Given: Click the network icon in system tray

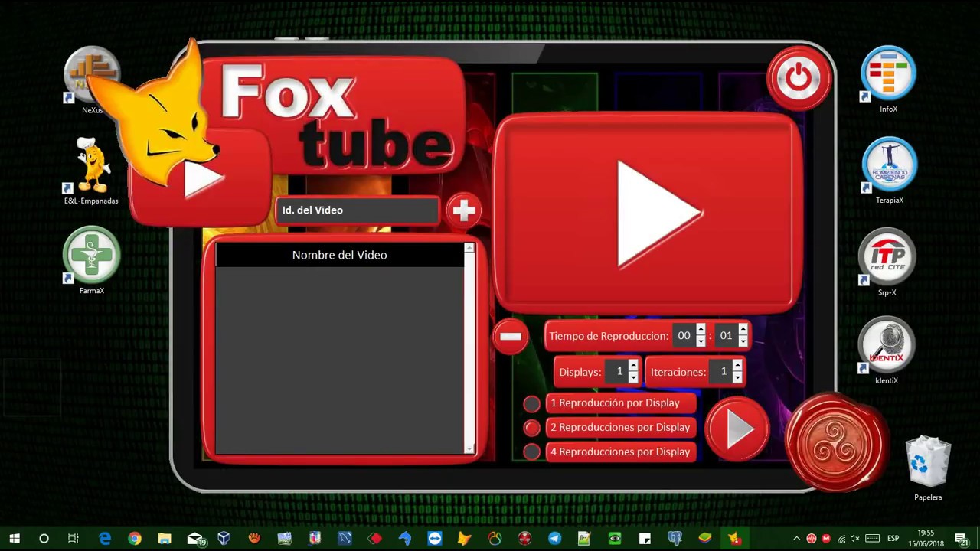Looking at the screenshot, I should pos(841,539).
